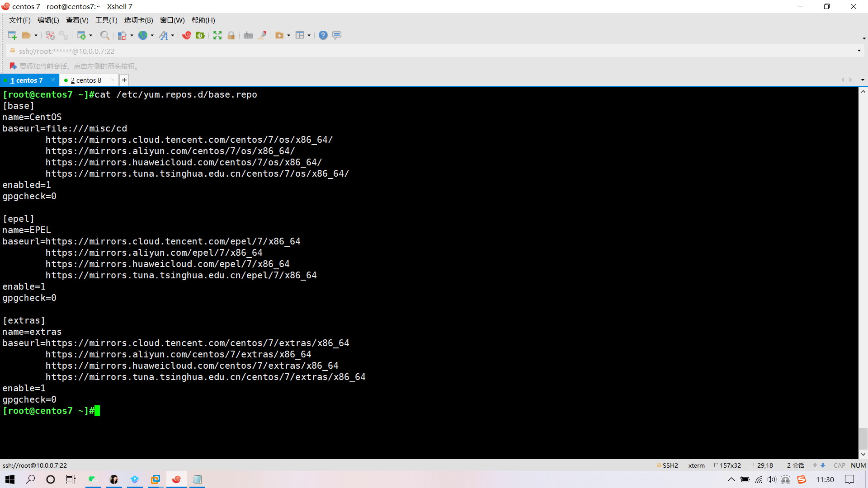Click the New Session toolbar icon

point(12,35)
